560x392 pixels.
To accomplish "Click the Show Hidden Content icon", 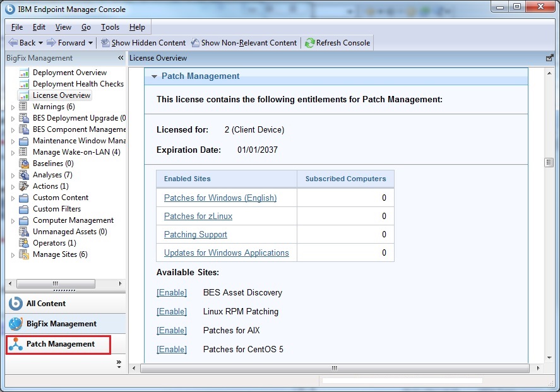I will point(105,43).
